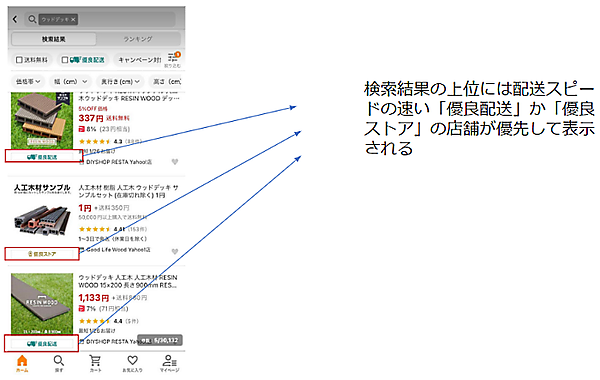Open the カート tab in the bottom bar
Screen dimensions: 600x380
point(95,364)
